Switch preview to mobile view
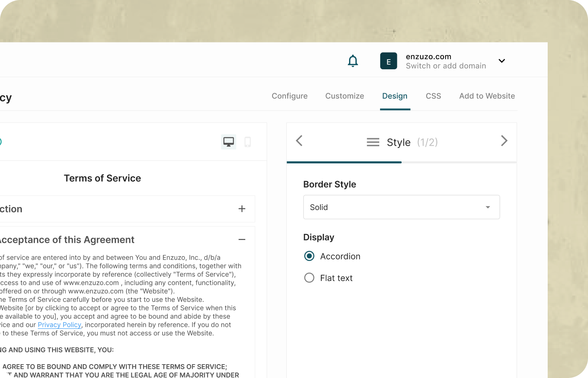 pos(248,142)
